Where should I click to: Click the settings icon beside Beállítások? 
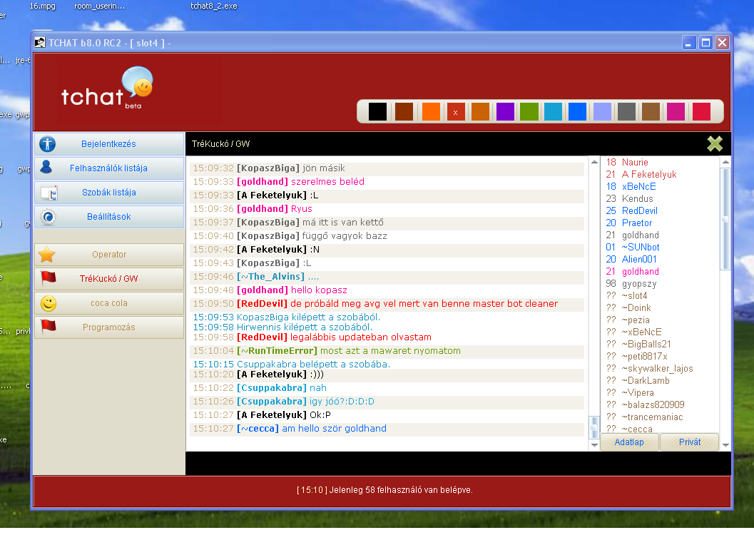pyautogui.click(x=48, y=217)
